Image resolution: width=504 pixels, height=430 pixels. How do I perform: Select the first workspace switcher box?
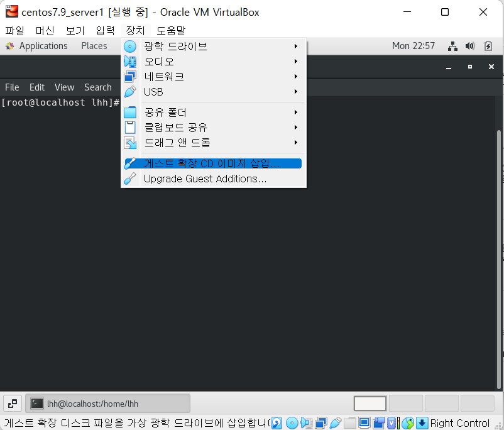[370, 404]
